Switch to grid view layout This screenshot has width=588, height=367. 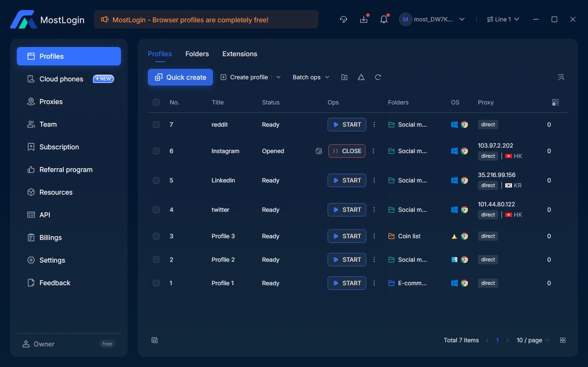click(563, 340)
